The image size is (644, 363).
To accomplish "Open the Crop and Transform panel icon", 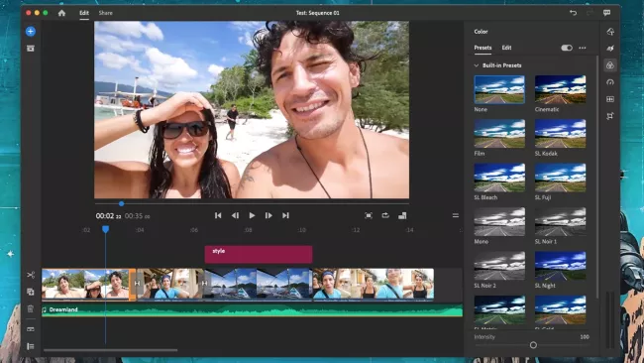I will (x=610, y=116).
